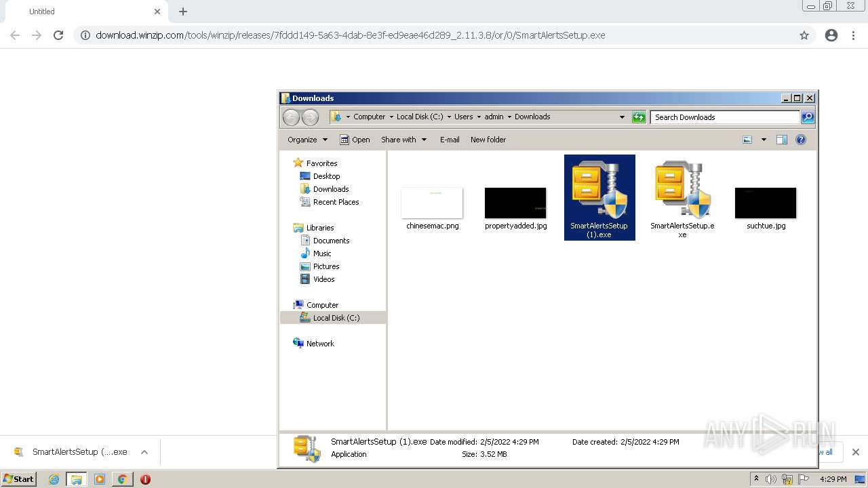Open the Organize menu
The width and height of the screenshot is (868, 488).
pyautogui.click(x=307, y=140)
